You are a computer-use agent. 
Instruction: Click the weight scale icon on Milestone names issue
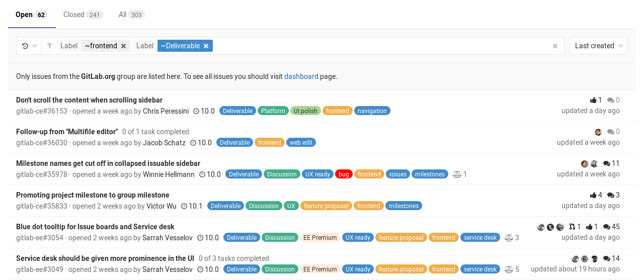(x=457, y=174)
